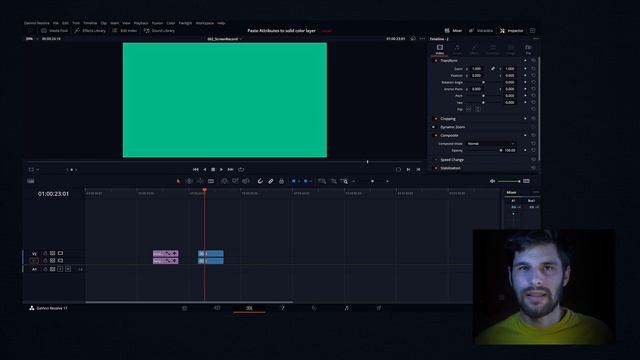Click the Insert clip icon
The height and width of the screenshot is (360, 640).
(x=224, y=181)
